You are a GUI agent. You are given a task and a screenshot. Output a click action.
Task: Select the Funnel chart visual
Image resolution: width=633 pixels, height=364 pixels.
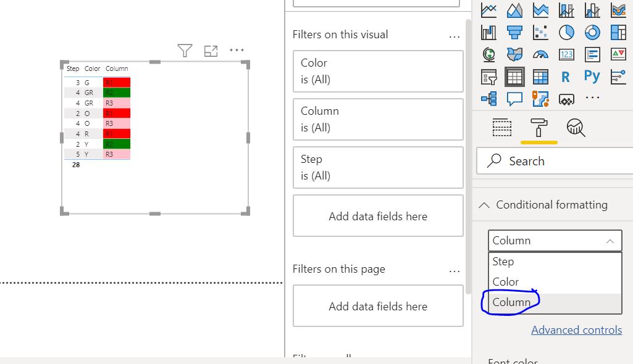tap(514, 32)
